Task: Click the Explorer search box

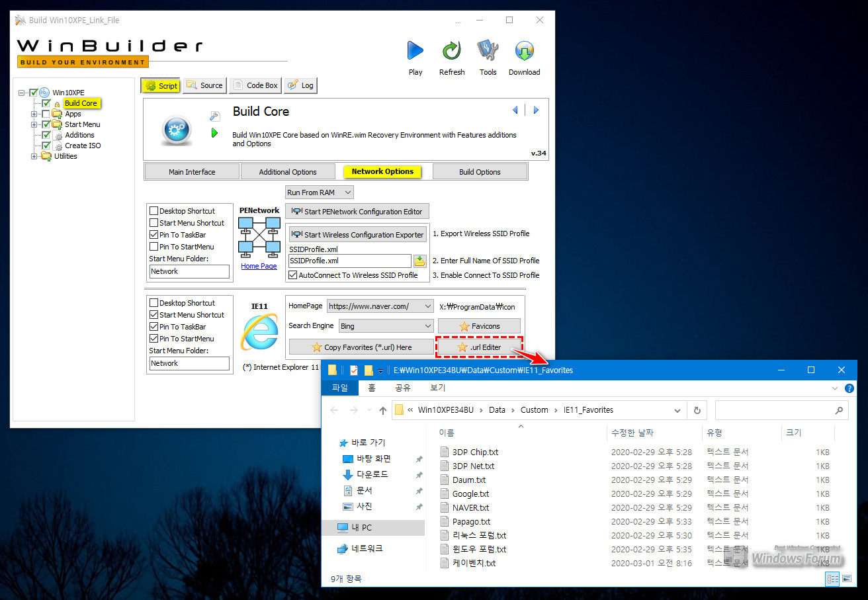Action: click(781, 410)
